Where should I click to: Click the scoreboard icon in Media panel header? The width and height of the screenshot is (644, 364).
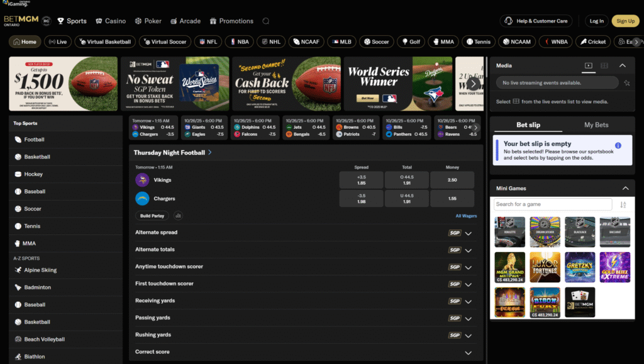[x=604, y=65]
